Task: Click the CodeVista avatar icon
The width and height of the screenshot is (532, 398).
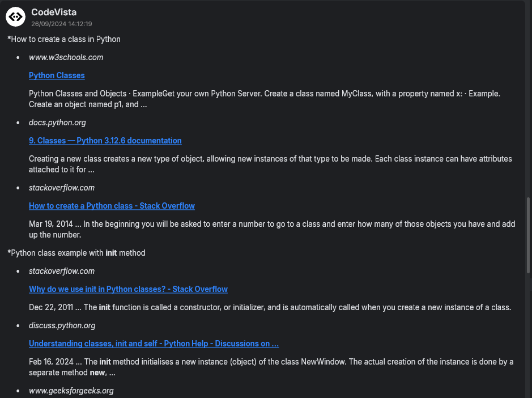Action: pyautogui.click(x=15, y=17)
